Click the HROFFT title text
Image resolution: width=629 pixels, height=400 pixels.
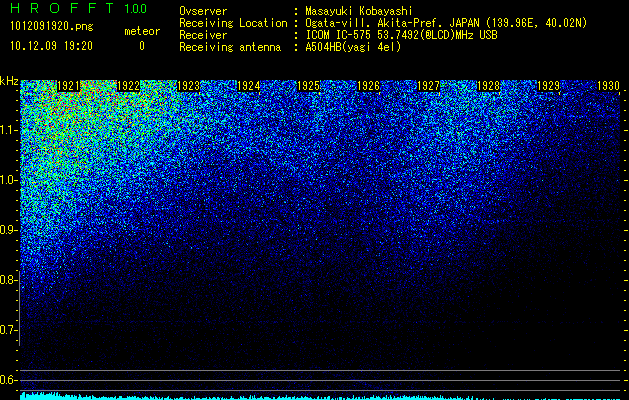(x=62, y=8)
